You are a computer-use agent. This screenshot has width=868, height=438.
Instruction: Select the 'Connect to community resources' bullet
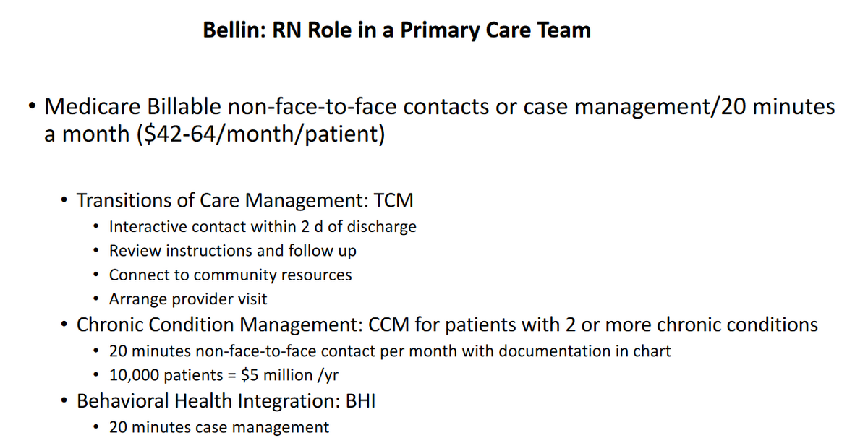[x=231, y=275]
